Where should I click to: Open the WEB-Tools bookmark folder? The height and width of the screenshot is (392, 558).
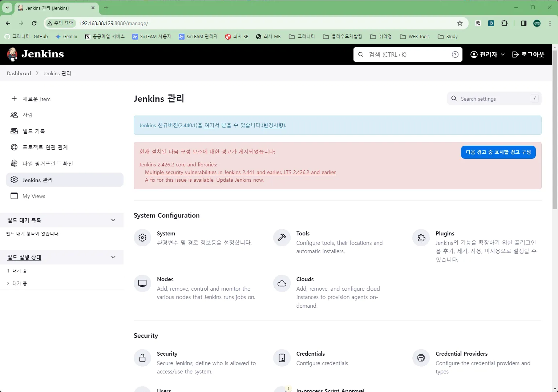pos(415,37)
